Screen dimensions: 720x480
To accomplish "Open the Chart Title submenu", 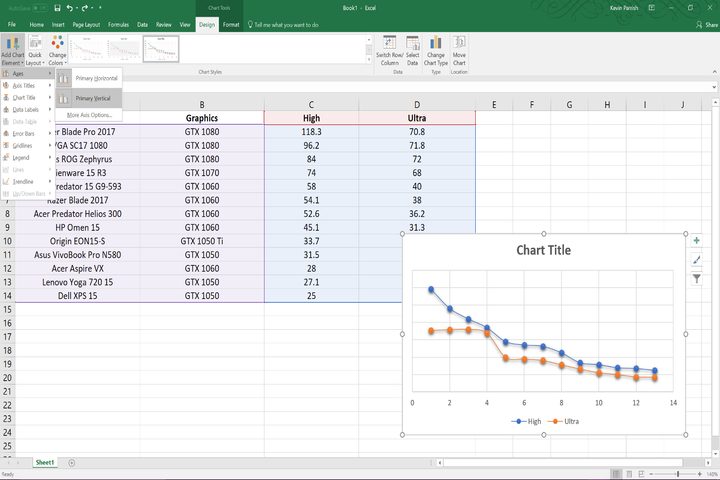I will click(28, 97).
